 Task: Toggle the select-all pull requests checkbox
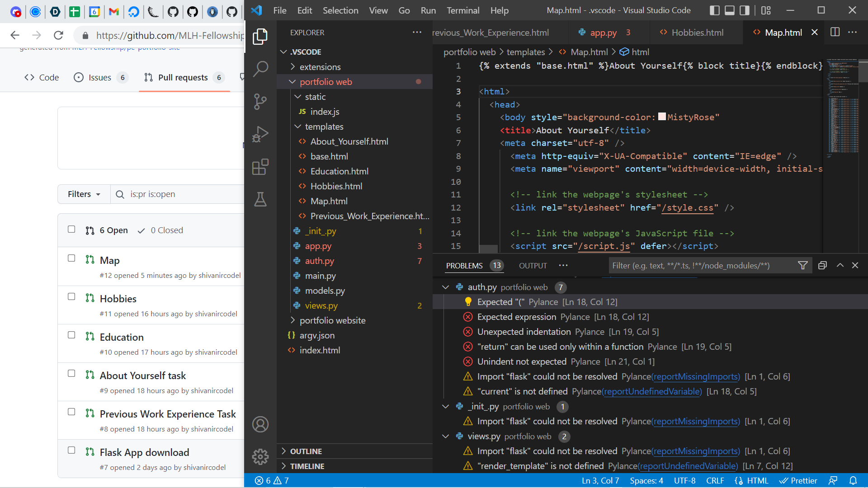point(71,229)
